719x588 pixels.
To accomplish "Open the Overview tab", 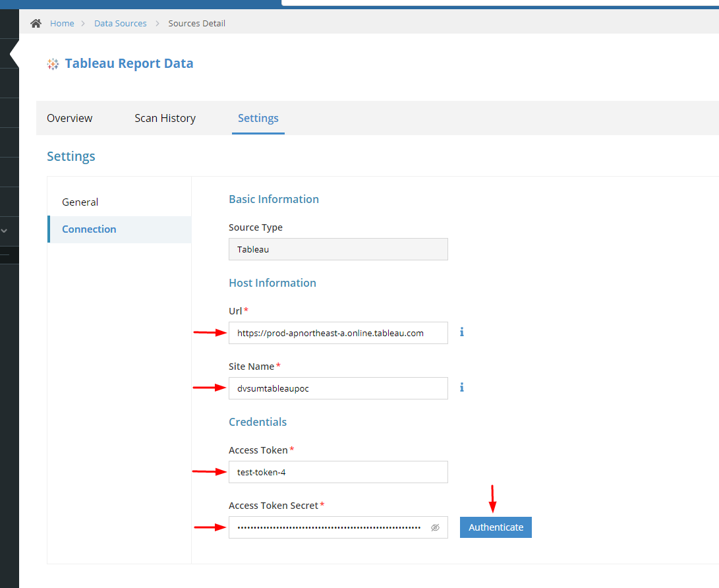I will [x=70, y=119].
